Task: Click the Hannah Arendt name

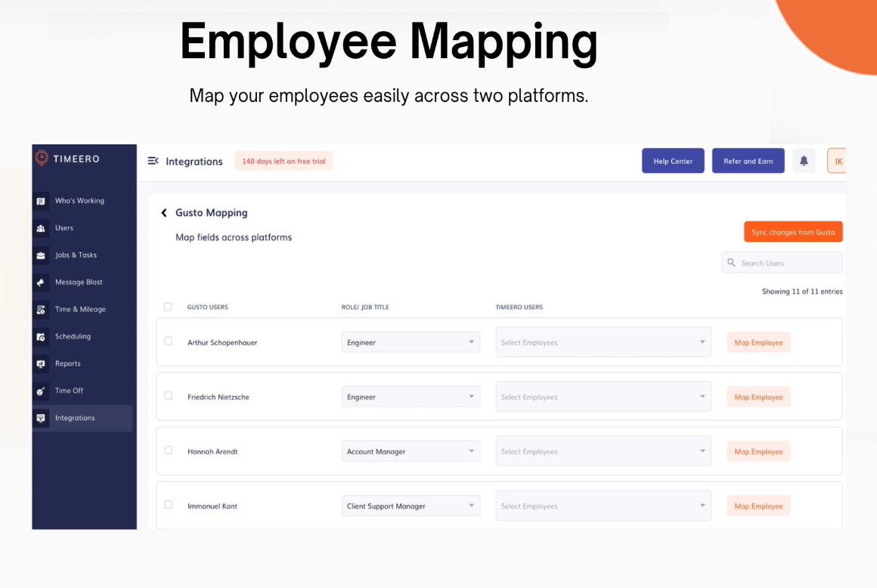Action: point(212,452)
